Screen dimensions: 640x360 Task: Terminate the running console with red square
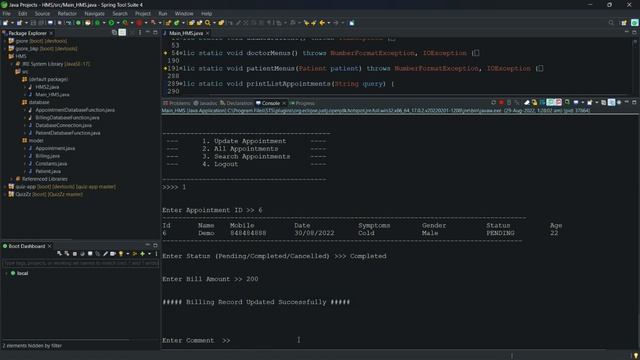point(502,102)
